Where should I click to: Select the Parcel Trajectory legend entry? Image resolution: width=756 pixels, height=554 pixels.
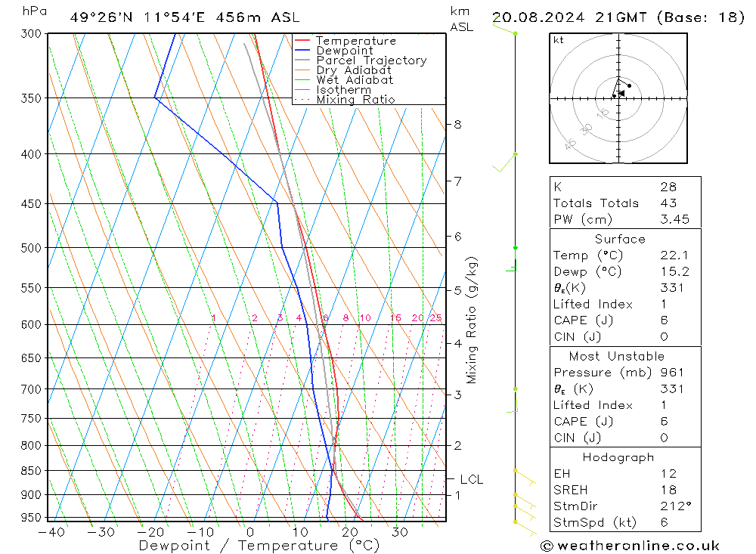(370, 60)
